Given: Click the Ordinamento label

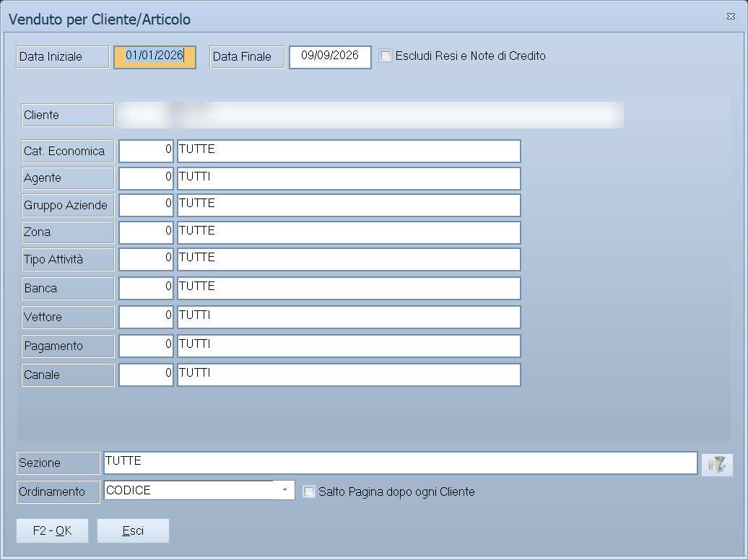Looking at the screenshot, I should (58, 491).
